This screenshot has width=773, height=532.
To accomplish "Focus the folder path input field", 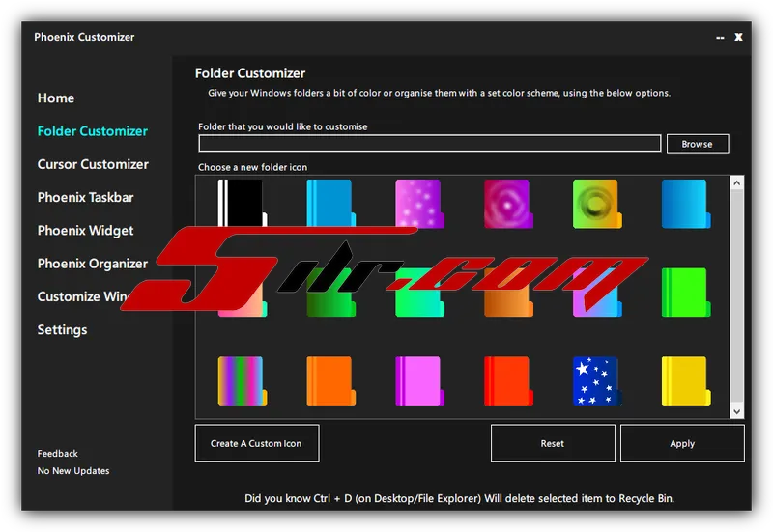I will click(430, 143).
